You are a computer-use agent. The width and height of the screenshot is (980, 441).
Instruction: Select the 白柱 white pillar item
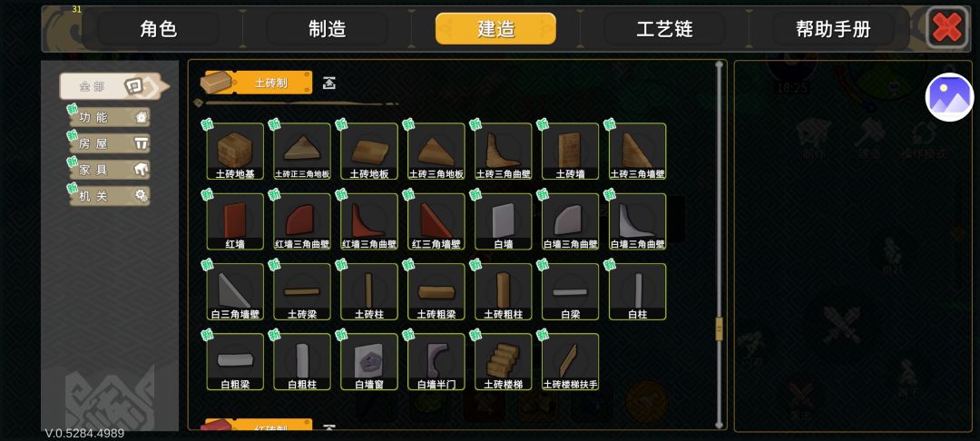click(638, 291)
